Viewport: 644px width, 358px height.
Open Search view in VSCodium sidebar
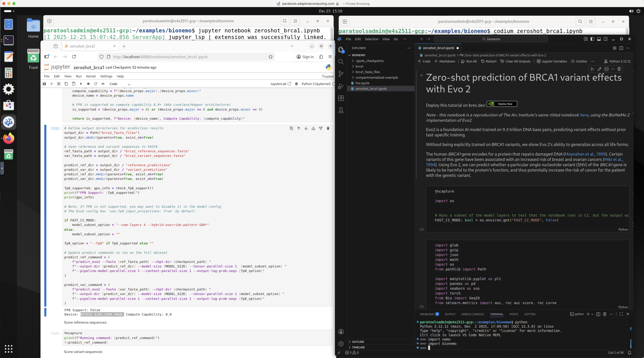pyautogui.click(x=341, y=62)
